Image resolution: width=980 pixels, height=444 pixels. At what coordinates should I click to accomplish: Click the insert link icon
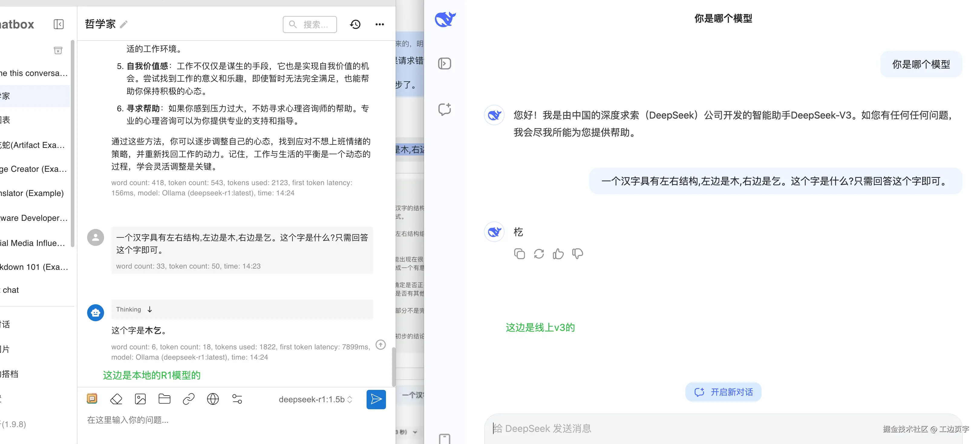tap(189, 399)
